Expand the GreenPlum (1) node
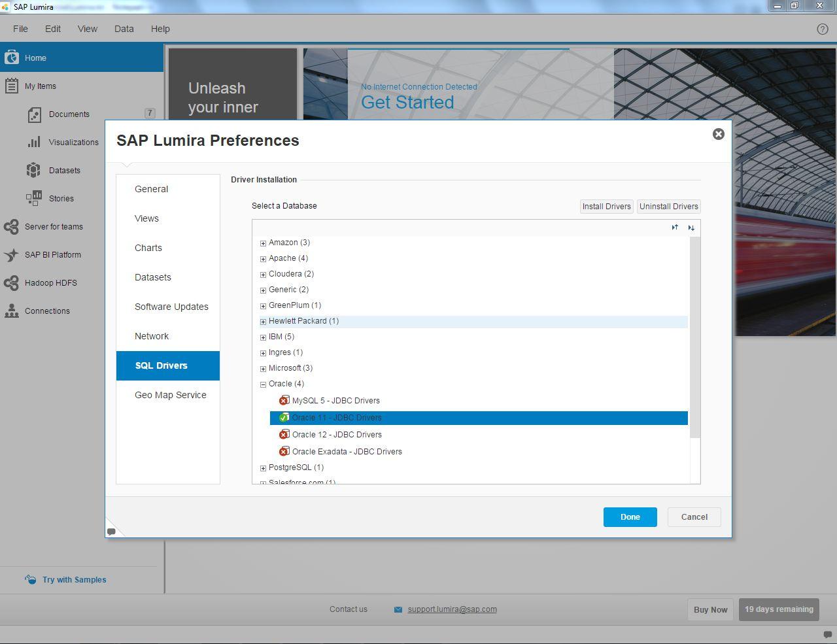The image size is (837, 644). [263, 306]
